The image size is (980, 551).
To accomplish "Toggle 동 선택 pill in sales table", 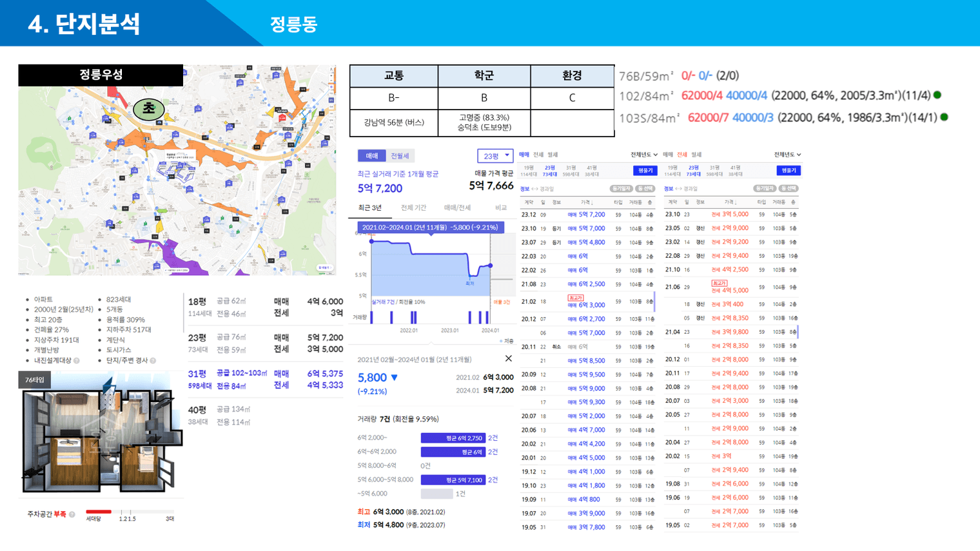I will (645, 189).
